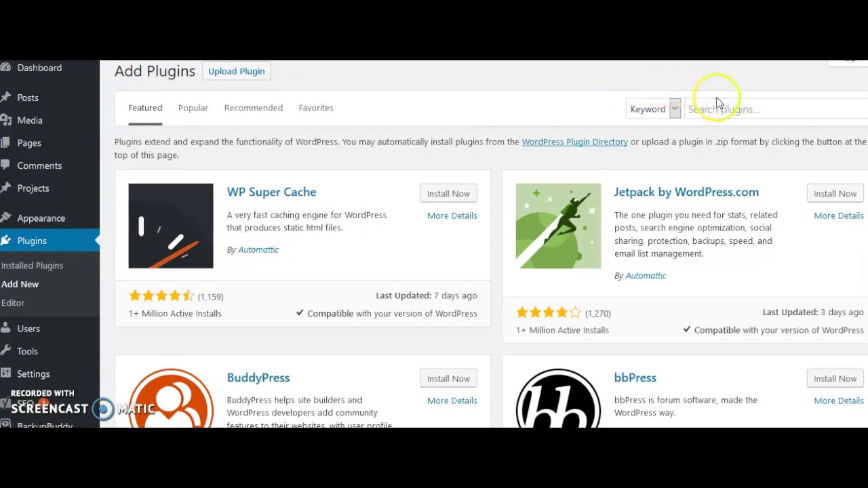The width and height of the screenshot is (868, 488).
Task: Click the Comments bubble icon in sidebar
Action: coord(5,165)
